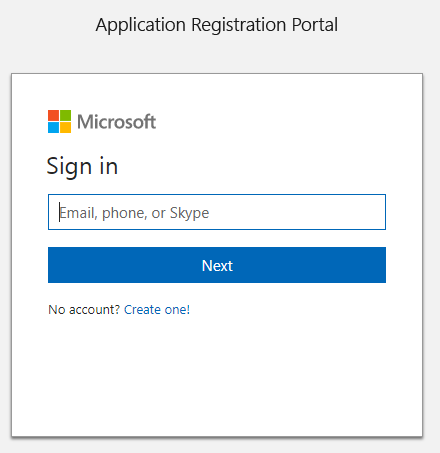Place cursor at the email field's text caret
Image resolution: width=440 pixels, height=453 pixels.
60,212
